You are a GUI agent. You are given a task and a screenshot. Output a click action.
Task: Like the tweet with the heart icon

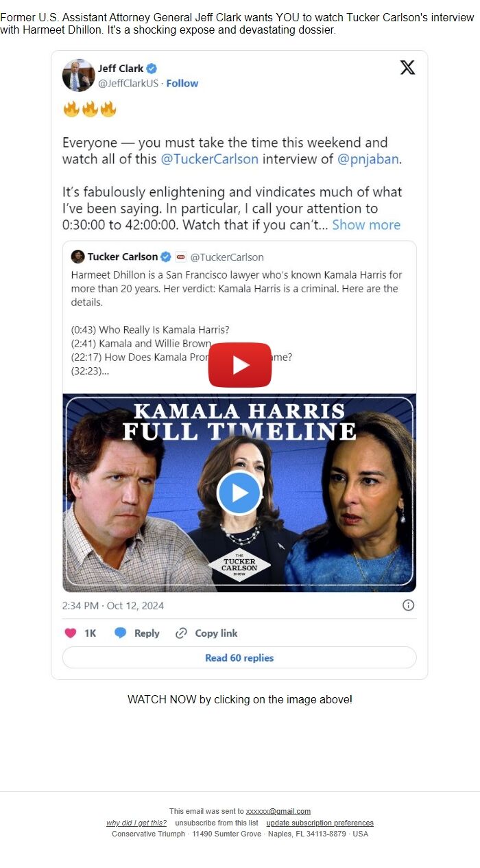click(x=70, y=633)
